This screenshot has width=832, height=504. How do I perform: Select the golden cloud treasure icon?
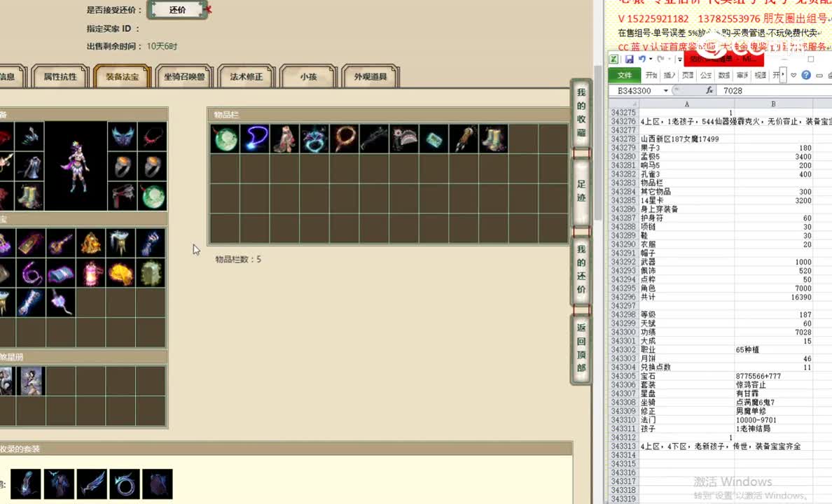[120, 273]
